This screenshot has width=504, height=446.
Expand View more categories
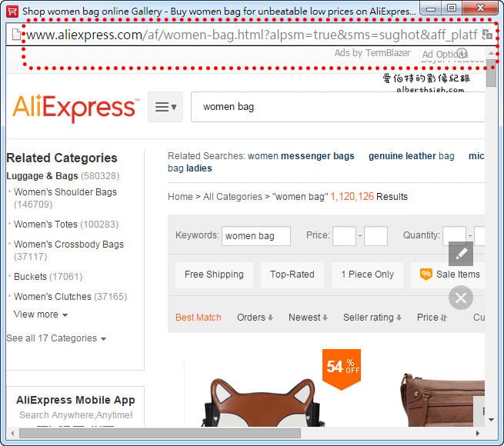tap(41, 315)
